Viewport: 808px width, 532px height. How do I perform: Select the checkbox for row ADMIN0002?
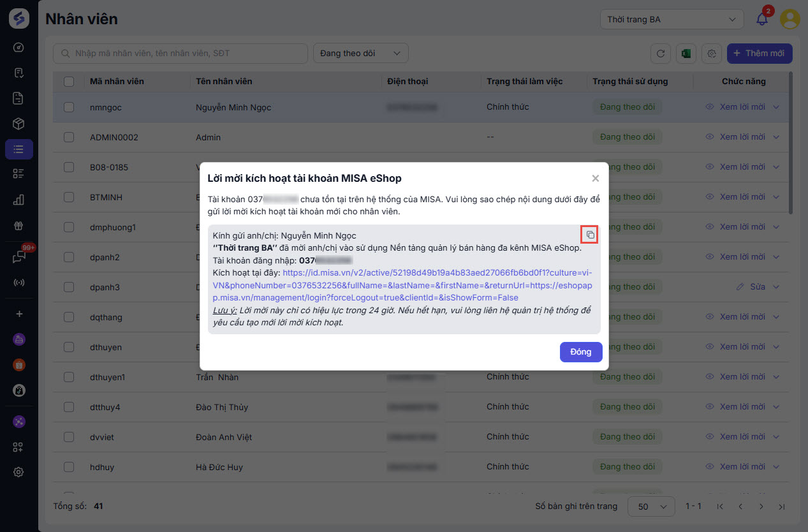[x=69, y=137]
